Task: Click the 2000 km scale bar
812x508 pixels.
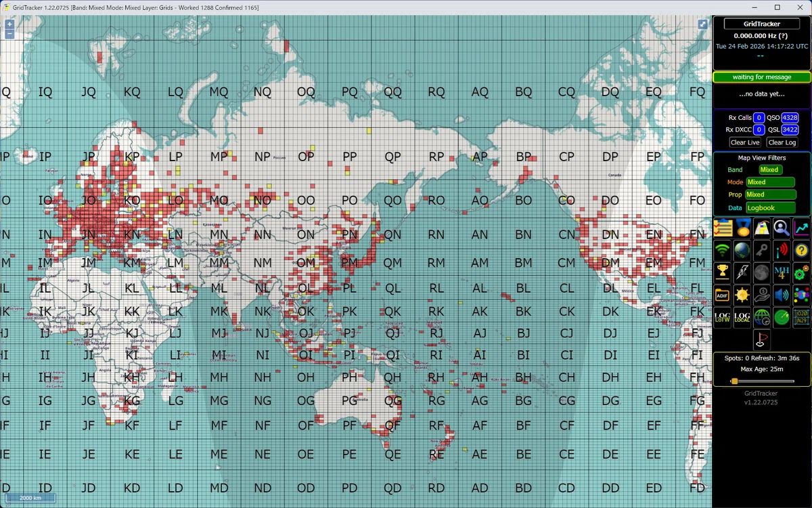Action: pyautogui.click(x=30, y=498)
